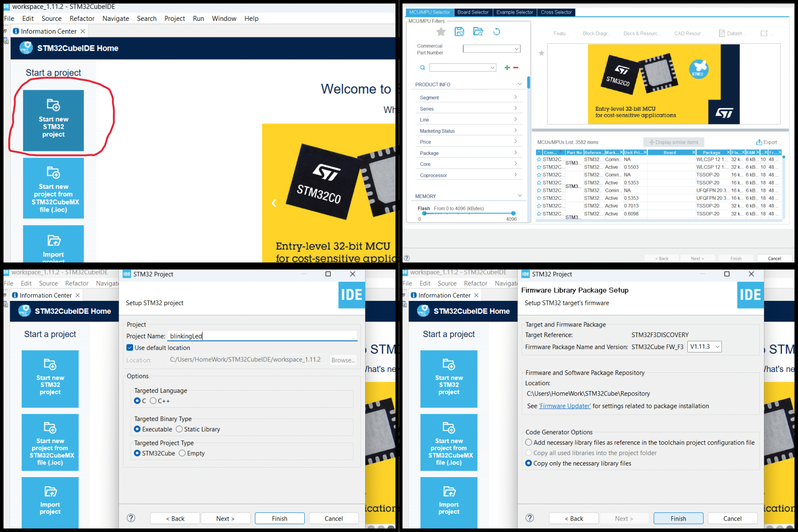Select Add necessary library files as reference option
Viewport: 798px width, 532px height.
(529, 443)
